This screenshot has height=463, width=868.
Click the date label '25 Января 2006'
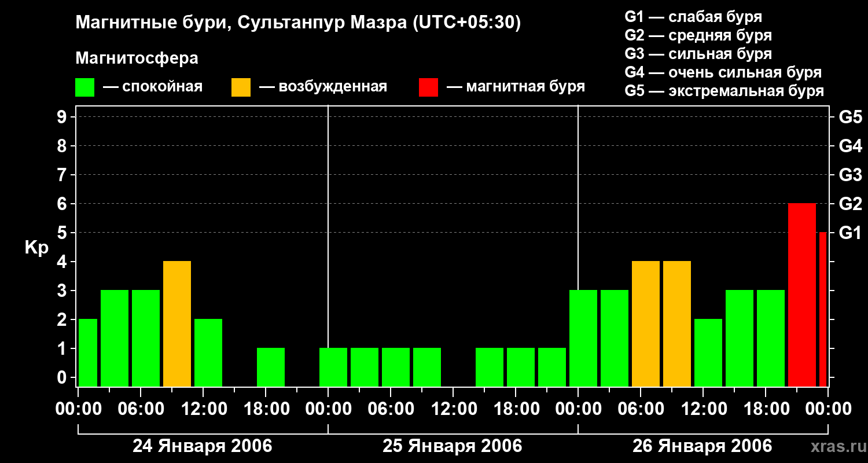tap(453, 446)
